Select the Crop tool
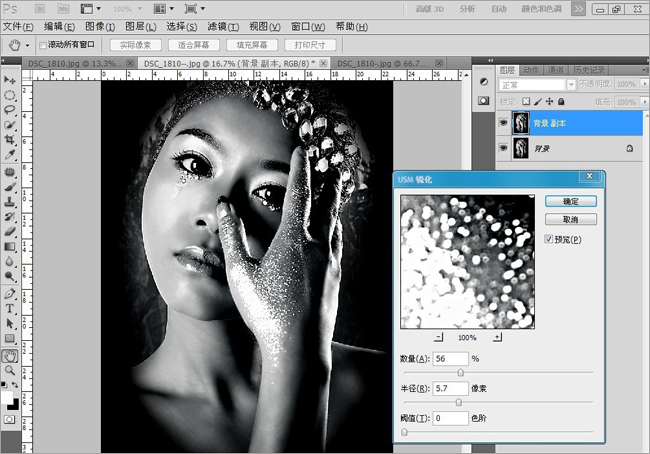This screenshot has height=454, width=650. click(10, 140)
